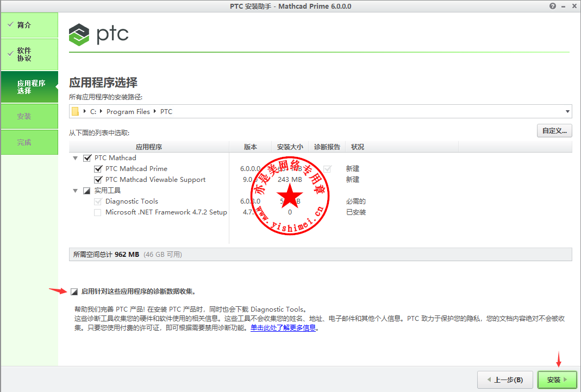Click the 安装大小 column header
The height and width of the screenshot is (392, 581).
click(290, 147)
